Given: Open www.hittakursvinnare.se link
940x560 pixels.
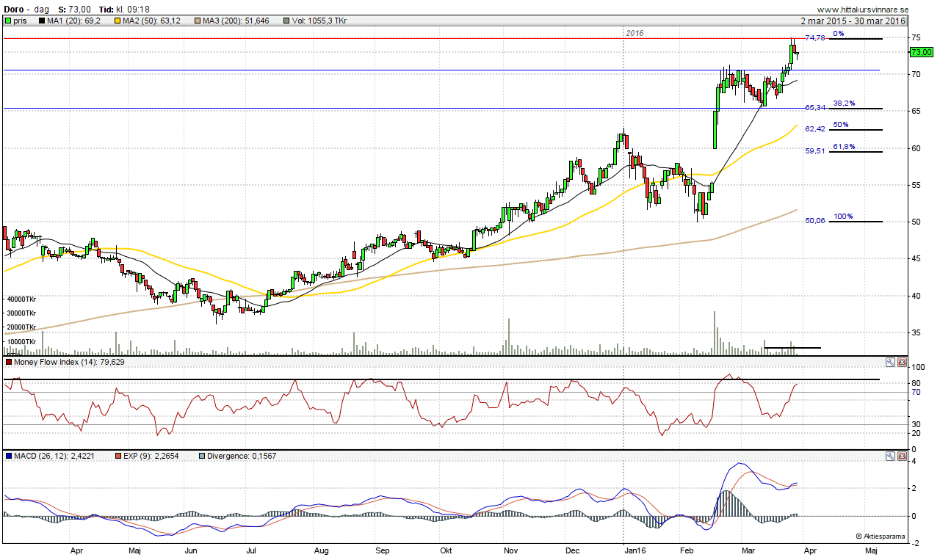Looking at the screenshot, I should (x=864, y=9).
